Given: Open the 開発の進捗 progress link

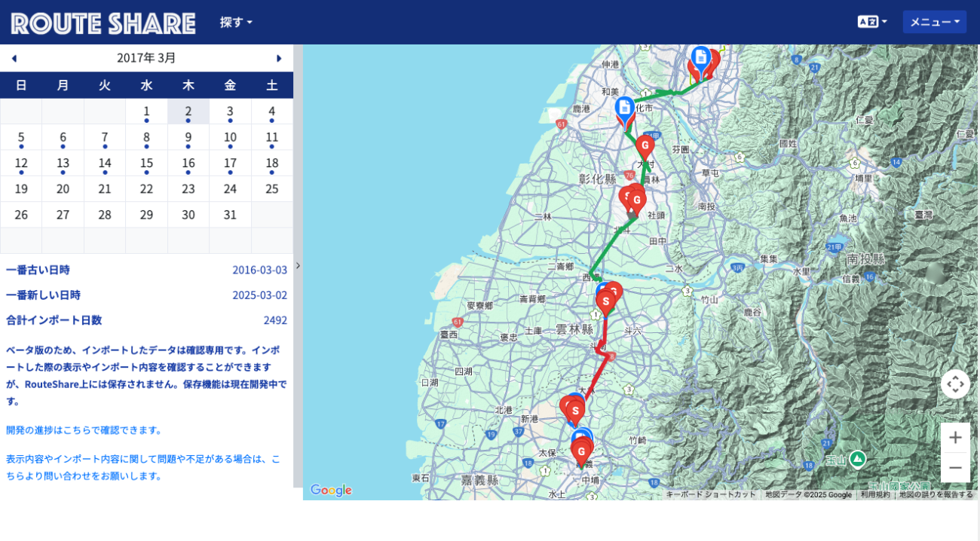Looking at the screenshot, I should (84, 429).
